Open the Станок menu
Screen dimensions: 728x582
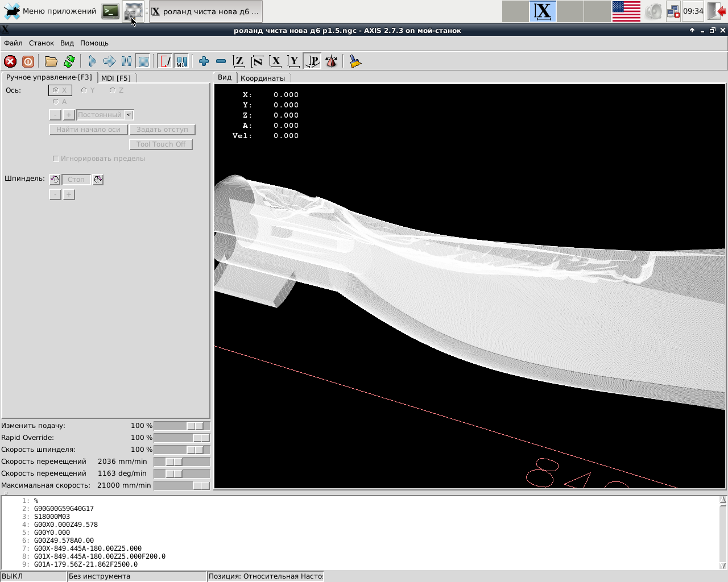coord(41,43)
